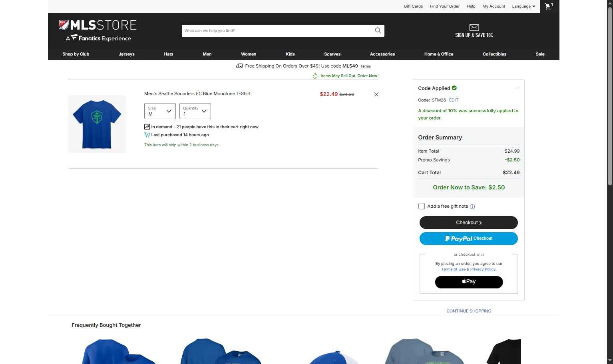This screenshot has width=613, height=364.
Task: Click the "Order Now to Save: $2.50" text
Action: (x=469, y=187)
